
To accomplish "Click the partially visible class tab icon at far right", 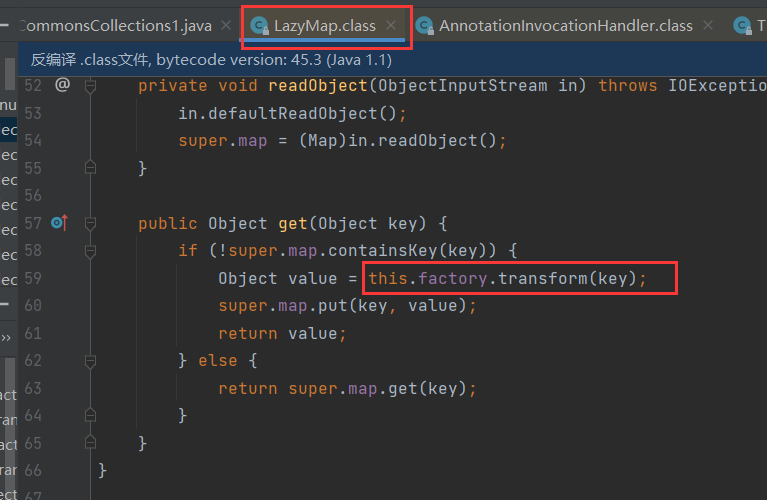I will click(742, 25).
